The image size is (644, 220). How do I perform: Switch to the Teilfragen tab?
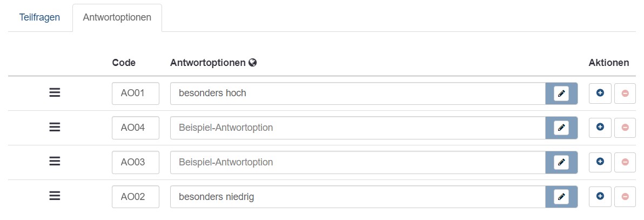point(39,17)
